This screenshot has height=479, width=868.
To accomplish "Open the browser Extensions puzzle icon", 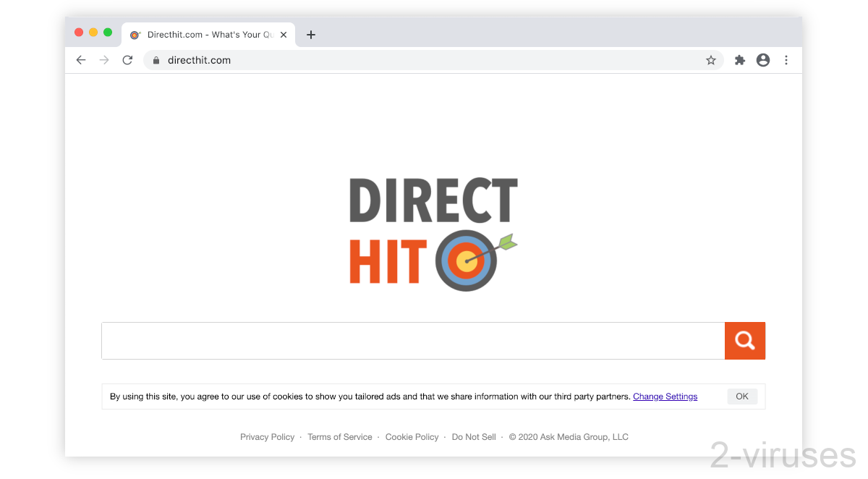I will (739, 60).
